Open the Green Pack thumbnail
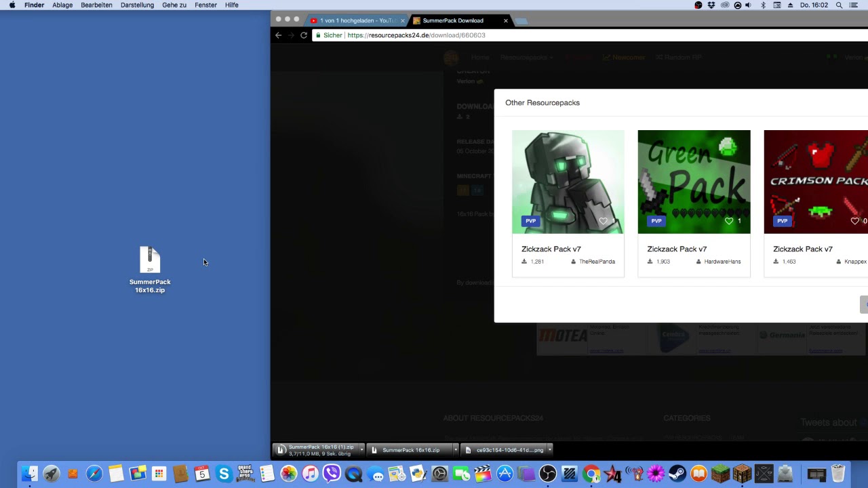Image resolution: width=868 pixels, height=488 pixels. (694, 182)
